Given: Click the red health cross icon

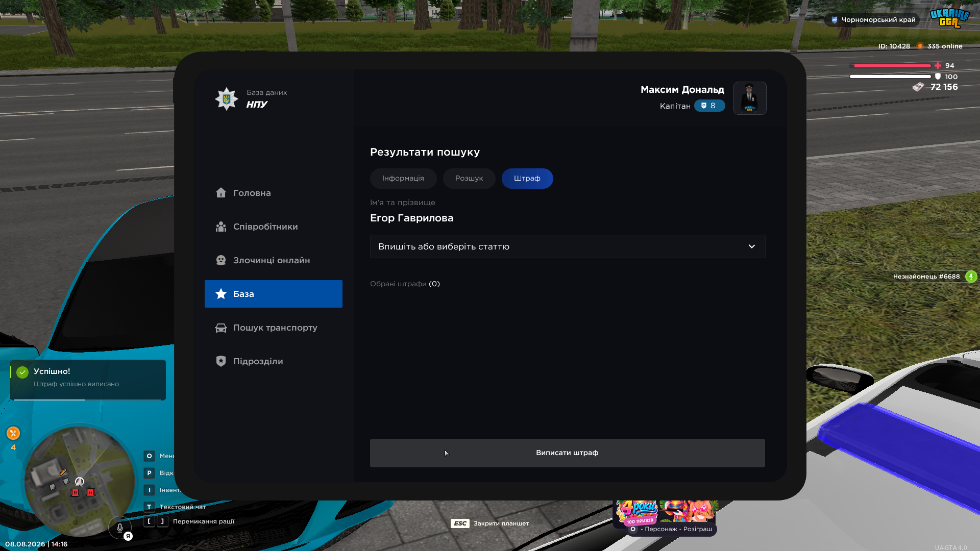Looking at the screenshot, I should point(938,65).
